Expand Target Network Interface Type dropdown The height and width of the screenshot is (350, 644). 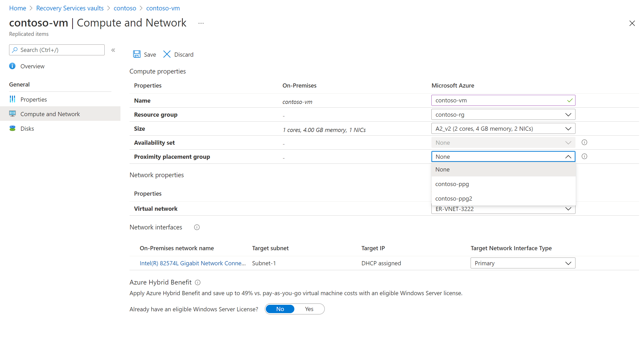523,263
